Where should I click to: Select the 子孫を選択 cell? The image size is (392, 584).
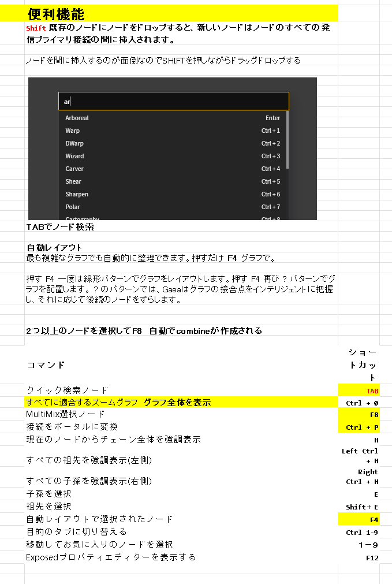tap(181, 493)
